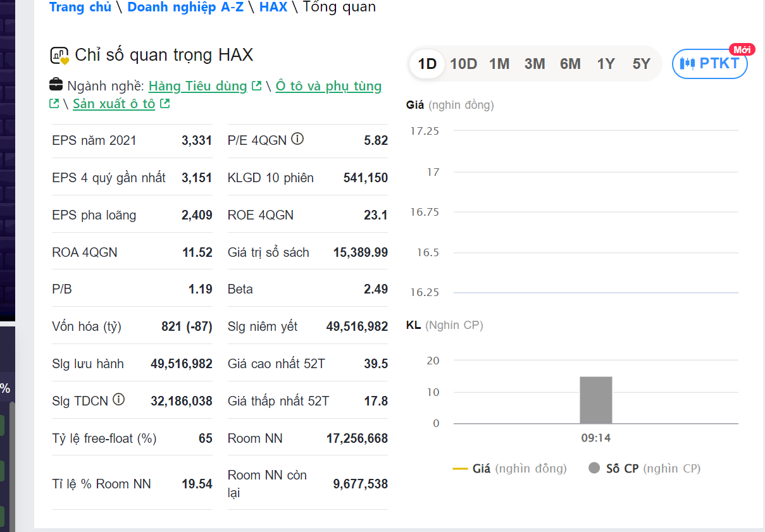Viewport: 765px width, 532px height.
Task: Click the key indicators icon beside HAX heading
Action: pyautogui.click(x=59, y=56)
